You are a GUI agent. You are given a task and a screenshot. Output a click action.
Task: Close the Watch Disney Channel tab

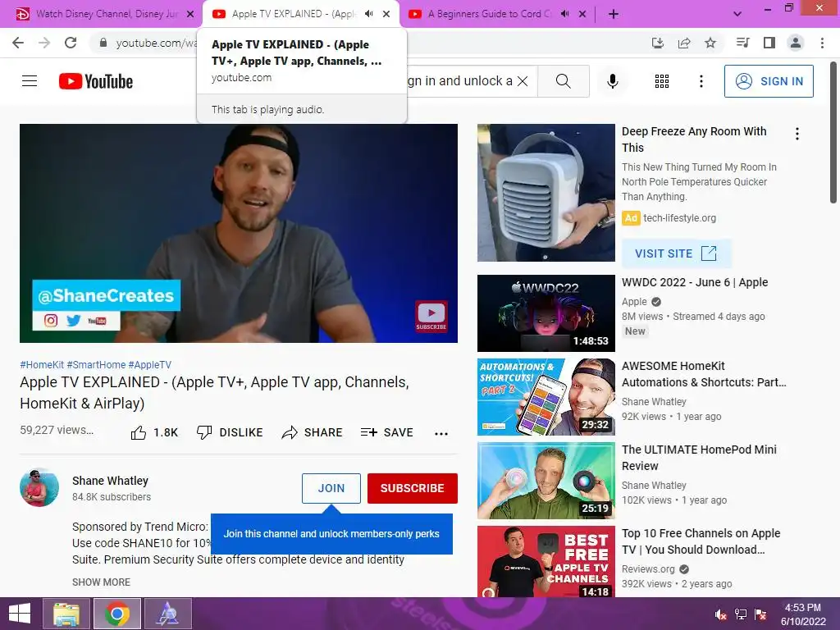point(190,14)
